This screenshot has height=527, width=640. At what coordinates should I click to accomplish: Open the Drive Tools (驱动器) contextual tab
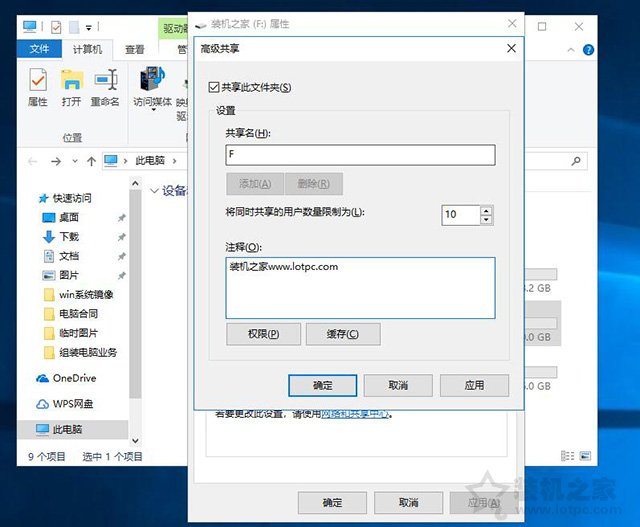point(174,29)
